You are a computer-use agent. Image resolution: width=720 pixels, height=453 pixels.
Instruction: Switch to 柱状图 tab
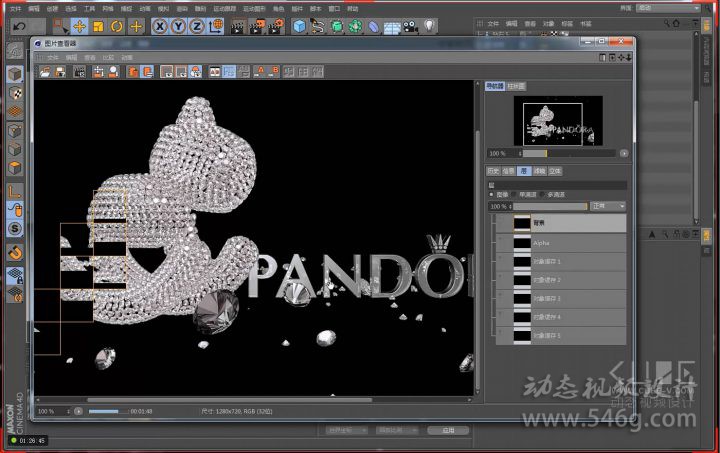(x=516, y=86)
